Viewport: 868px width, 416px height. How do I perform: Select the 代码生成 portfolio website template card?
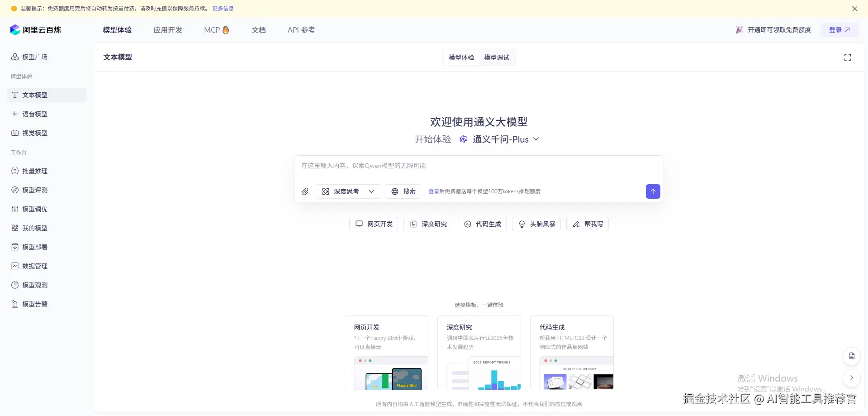click(x=572, y=353)
